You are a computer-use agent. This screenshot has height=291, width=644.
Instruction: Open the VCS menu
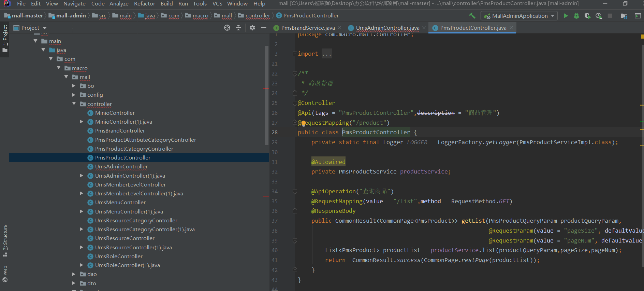click(x=217, y=3)
